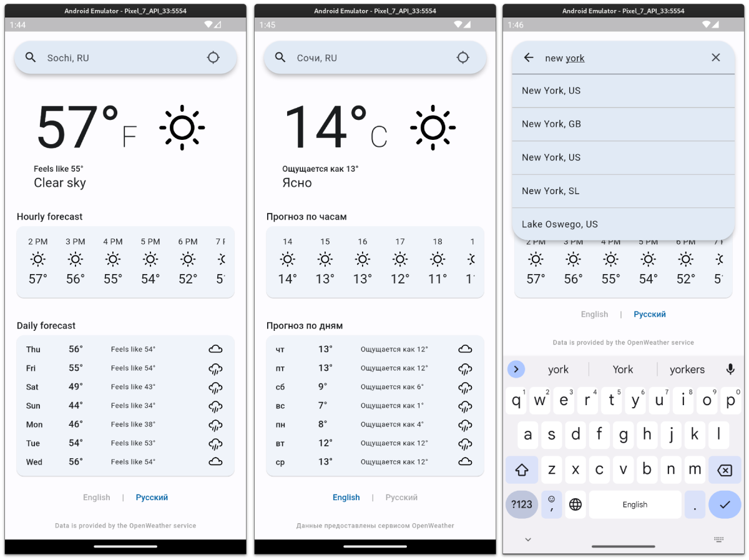This screenshot has width=749, height=560.
Task: Tap the пн 8° daily forecast row
Action: (x=375, y=425)
